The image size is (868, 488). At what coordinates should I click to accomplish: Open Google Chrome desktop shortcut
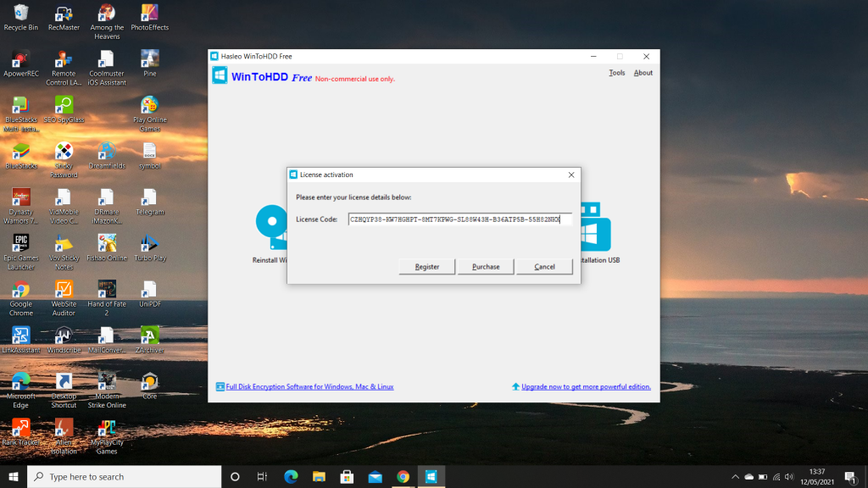tap(21, 299)
